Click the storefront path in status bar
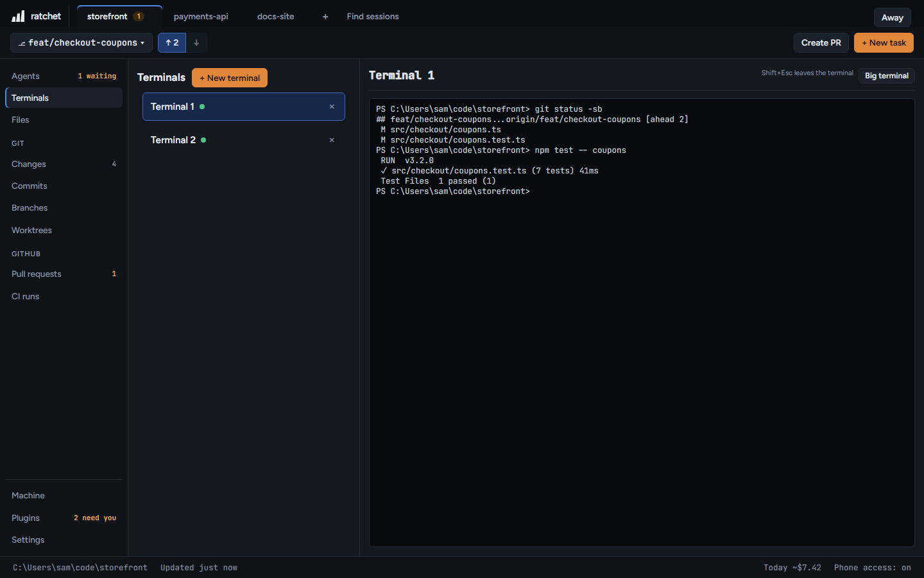The width and height of the screenshot is (924, 578). point(80,568)
